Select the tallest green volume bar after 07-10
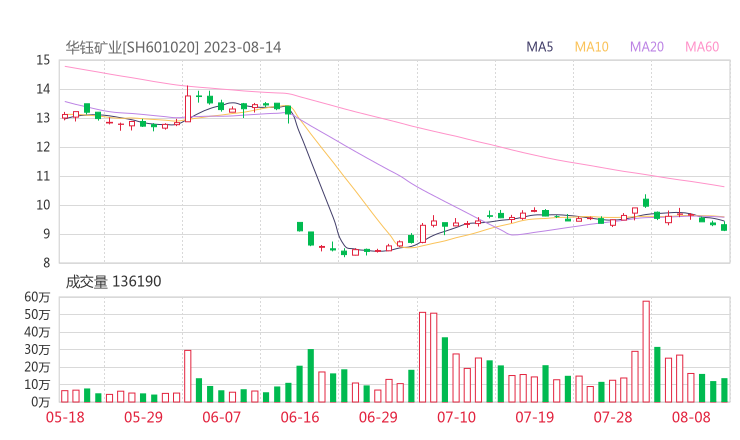The width and height of the screenshot is (740, 440). point(657,375)
